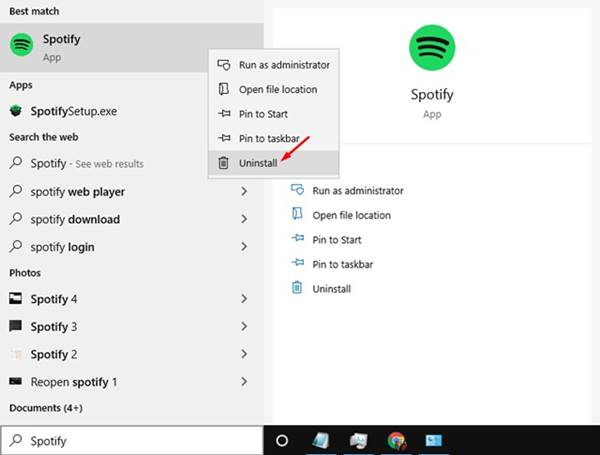The width and height of the screenshot is (600, 455).
Task: Click the pin icon for Pin to Start in right pane
Action: (296, 240)
